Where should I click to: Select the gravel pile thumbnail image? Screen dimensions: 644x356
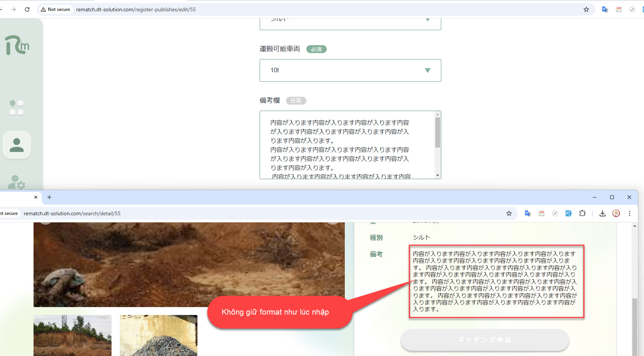click(x=159, y=335)
